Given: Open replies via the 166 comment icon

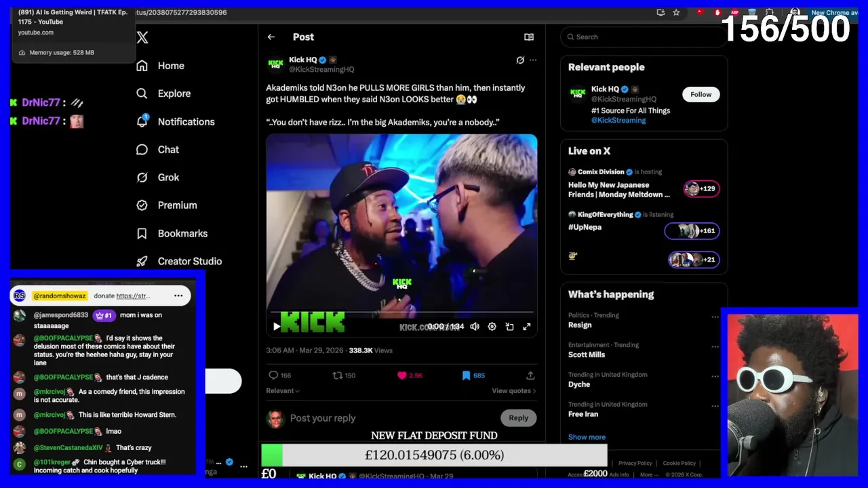Looking at the screenshot, I should click(x=279, y=375).
